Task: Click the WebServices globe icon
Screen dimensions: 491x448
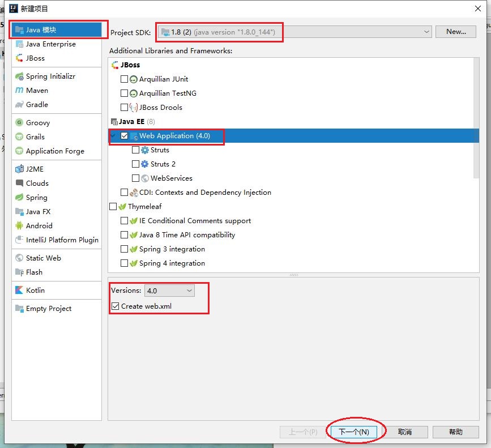Action: pos(144,178)
